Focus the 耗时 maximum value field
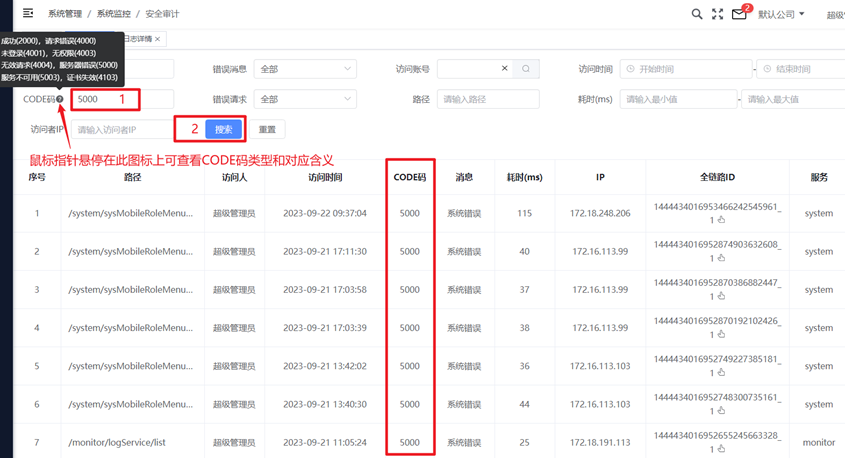 coord(793,99)
